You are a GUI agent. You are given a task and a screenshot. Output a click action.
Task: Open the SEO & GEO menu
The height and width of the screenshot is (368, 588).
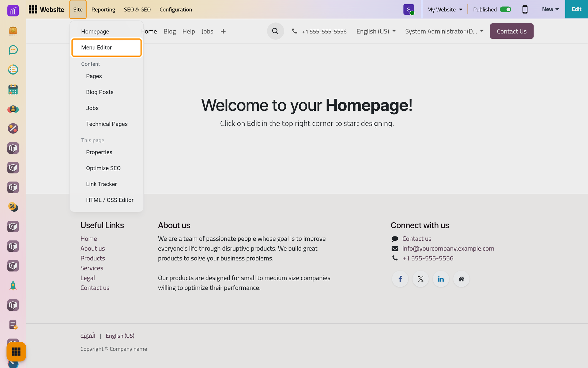click(137, 10)
